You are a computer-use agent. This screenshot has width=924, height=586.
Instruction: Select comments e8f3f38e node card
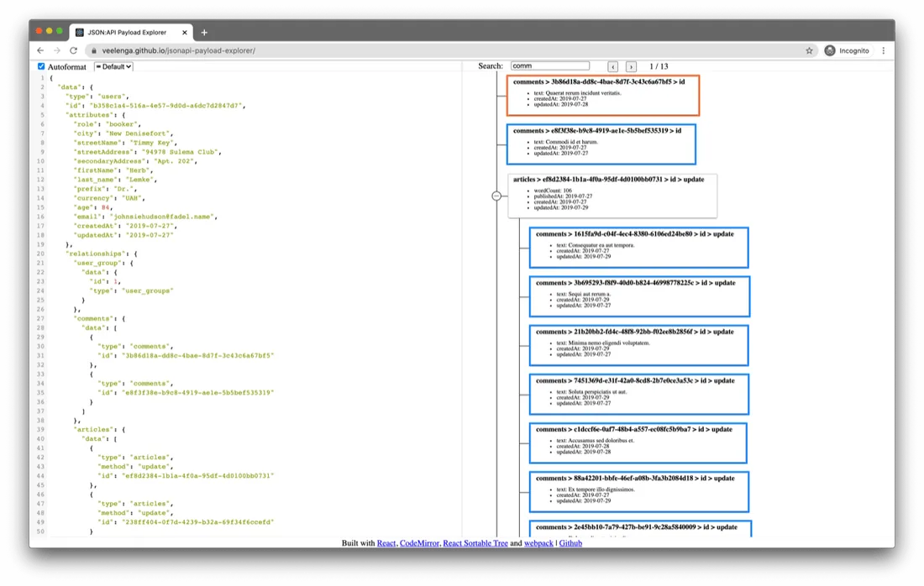(601, 144)
